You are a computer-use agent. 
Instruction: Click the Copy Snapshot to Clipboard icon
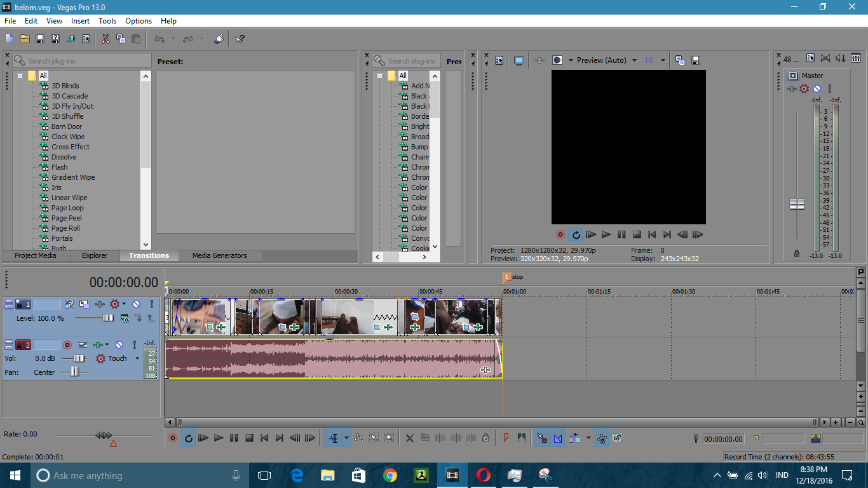(679, 60)
